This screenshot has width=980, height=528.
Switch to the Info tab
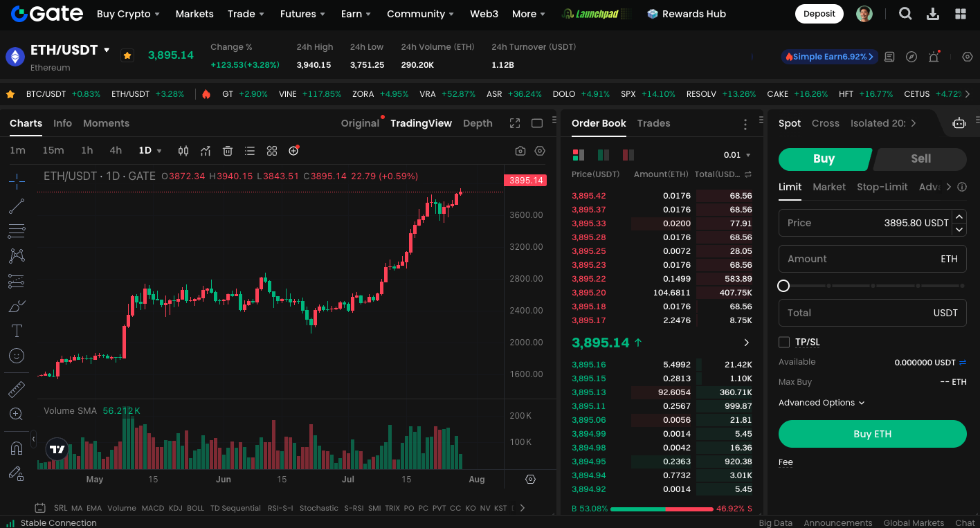coord(62,123)
